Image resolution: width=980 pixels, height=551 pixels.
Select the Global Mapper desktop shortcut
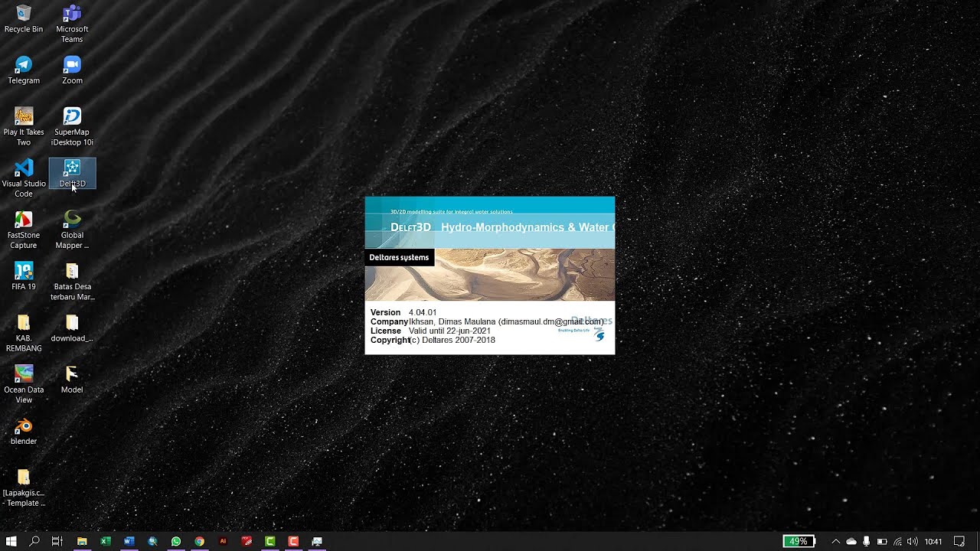[x=72, y=230]
